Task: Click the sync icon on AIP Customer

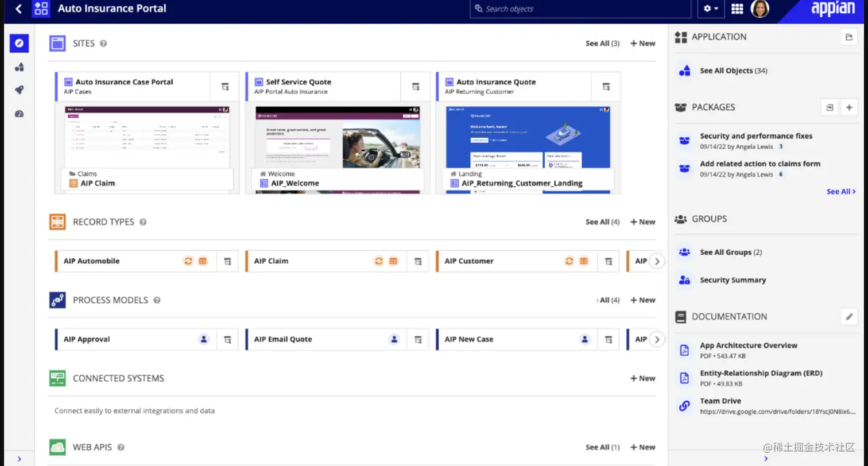Action: pos(569,261)
